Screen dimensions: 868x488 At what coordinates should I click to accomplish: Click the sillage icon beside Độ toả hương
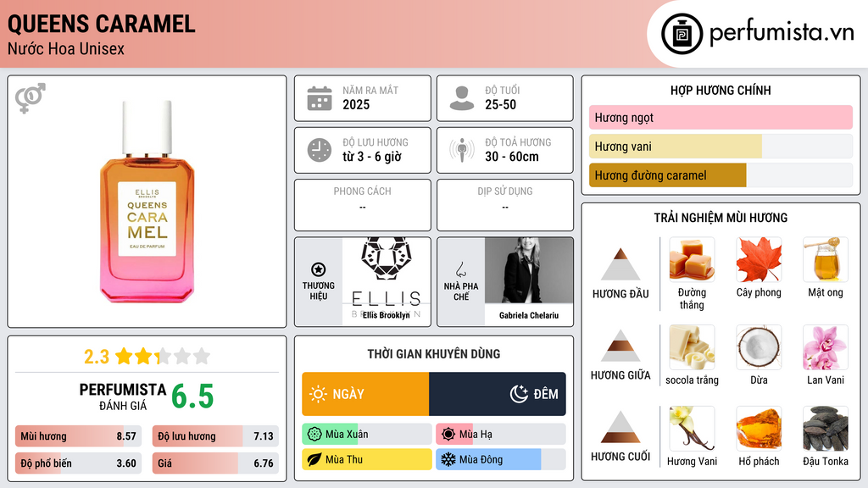tap(462, 150)
